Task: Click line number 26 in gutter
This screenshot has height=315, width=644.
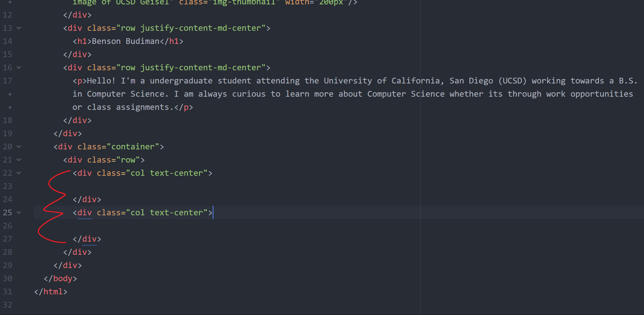Action: tap(7, 226)
